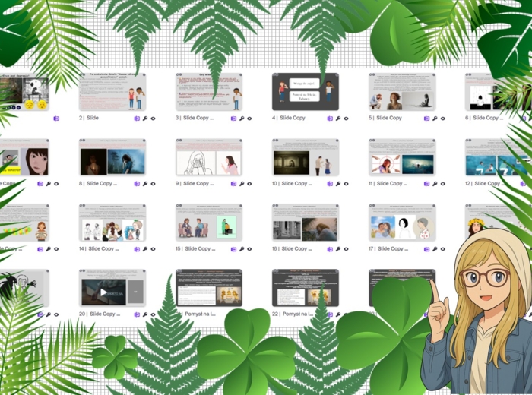Toggle the eye visibility icon for slide 14
The height and width of the screenshot is (395, 532).
(x=153, y=249)
